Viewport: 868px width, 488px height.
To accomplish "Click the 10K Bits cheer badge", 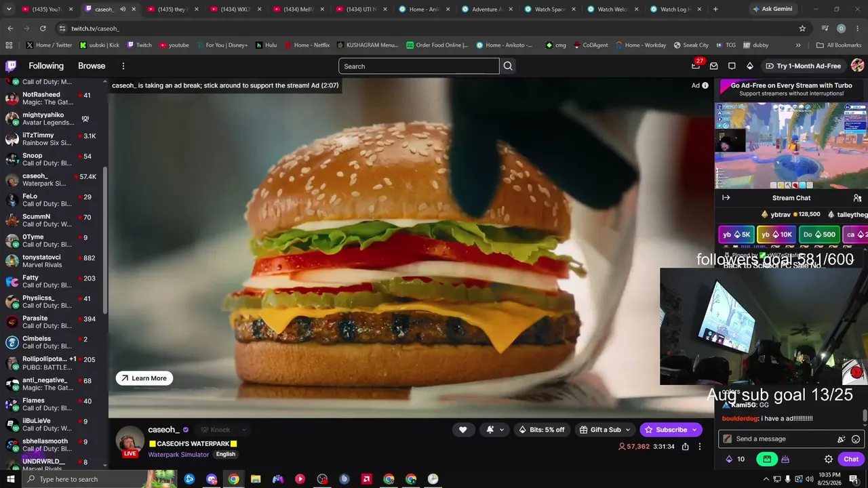I will 776,235.
